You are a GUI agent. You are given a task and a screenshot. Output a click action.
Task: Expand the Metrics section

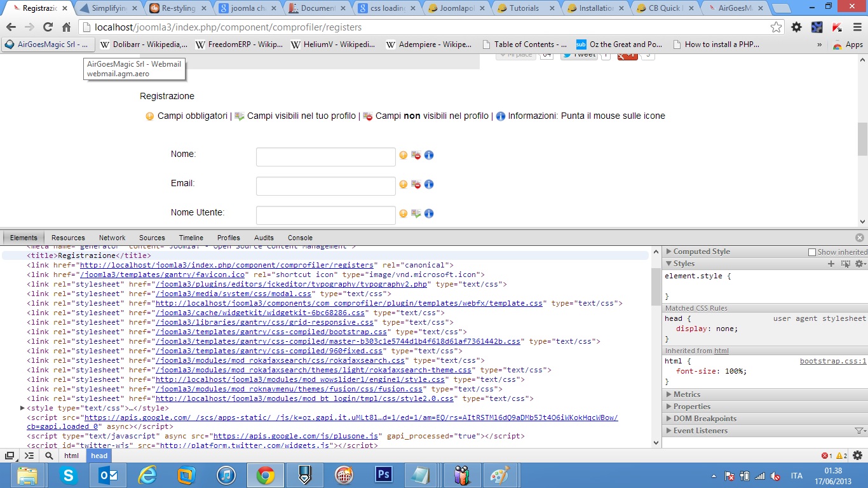(668, 395)
